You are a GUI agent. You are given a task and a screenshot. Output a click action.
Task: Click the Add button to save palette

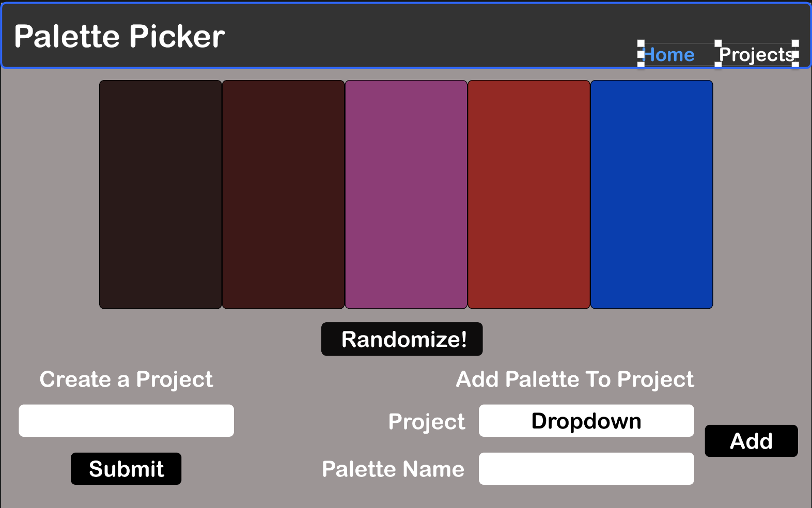(x=751, y=441)
